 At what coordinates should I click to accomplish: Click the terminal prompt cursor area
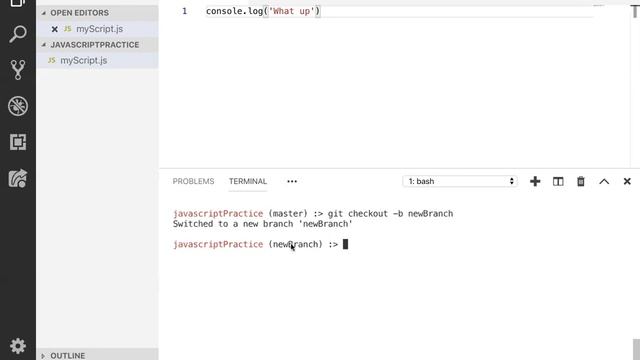tap(345, 244)
